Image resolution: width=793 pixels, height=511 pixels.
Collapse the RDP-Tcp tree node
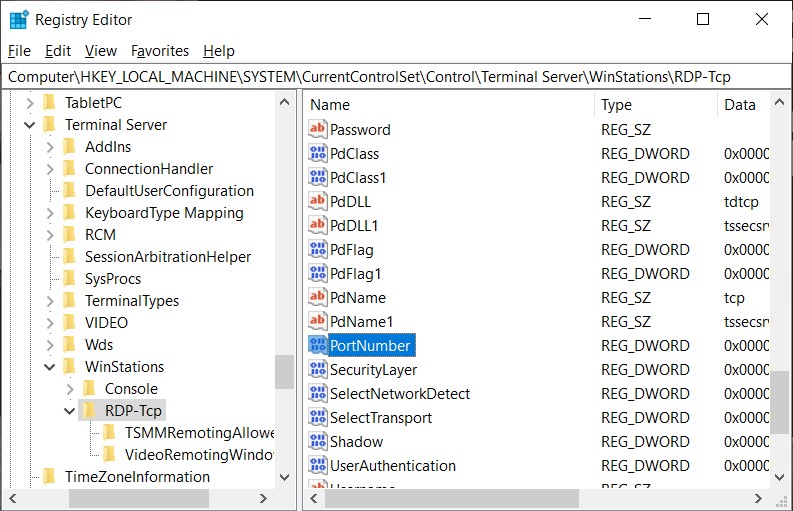coord(69,411)
